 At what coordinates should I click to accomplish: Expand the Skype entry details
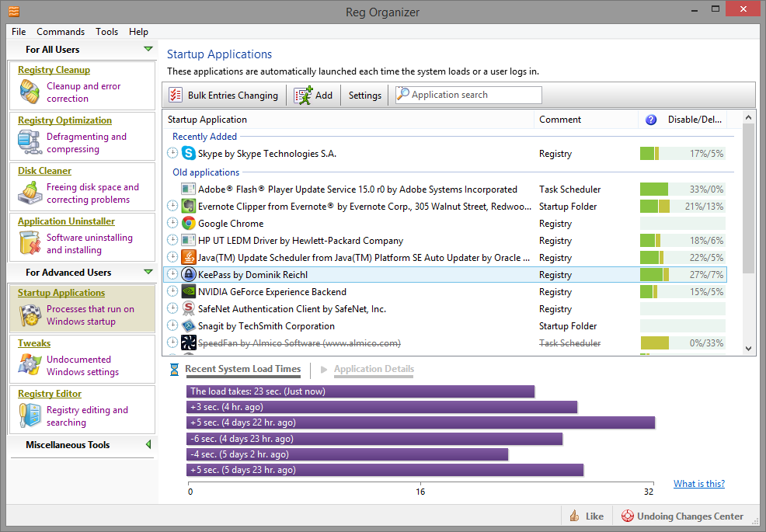[172, 153]
